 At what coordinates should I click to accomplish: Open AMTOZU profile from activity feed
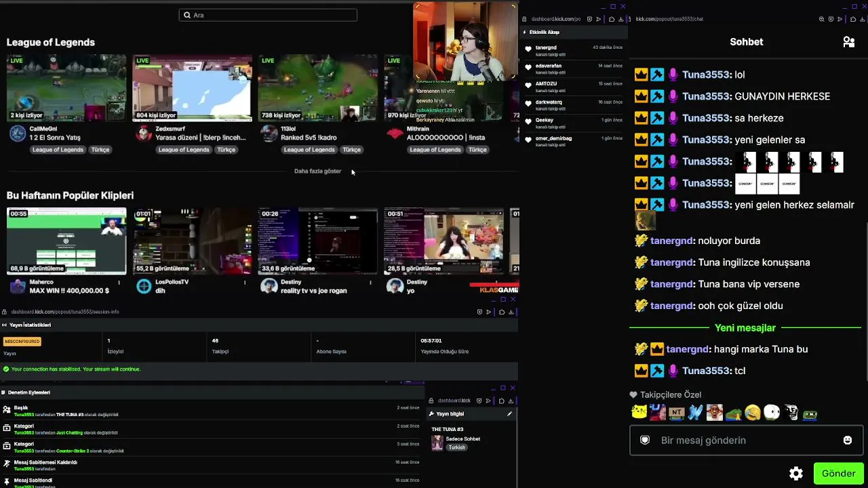tap(546, 84)
